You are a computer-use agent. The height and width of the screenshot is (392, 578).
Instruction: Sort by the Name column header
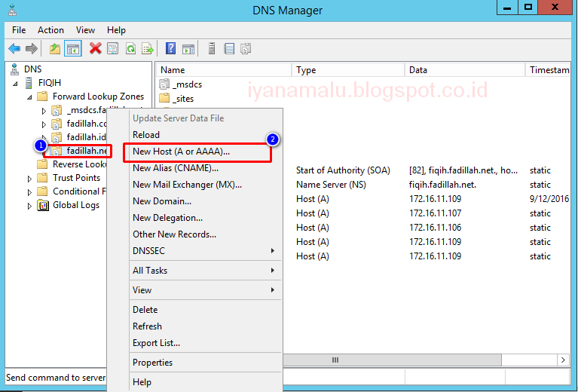[224, 69]
